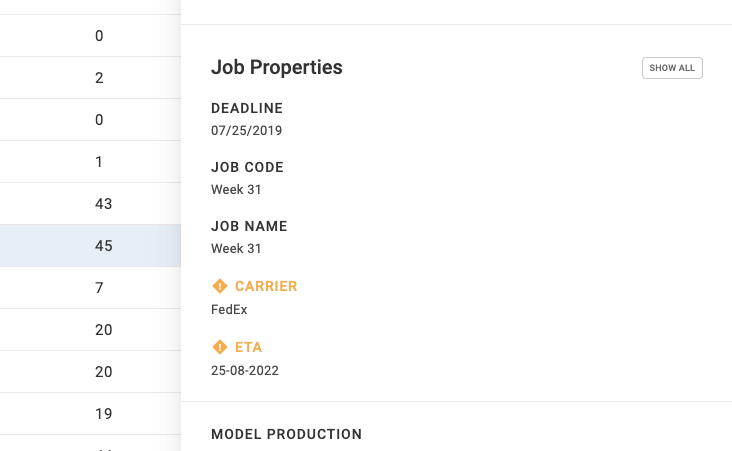Click the DEADLINE date 07/25/2019
Viewport: 732px width, 451px height.
click(246, 131)
